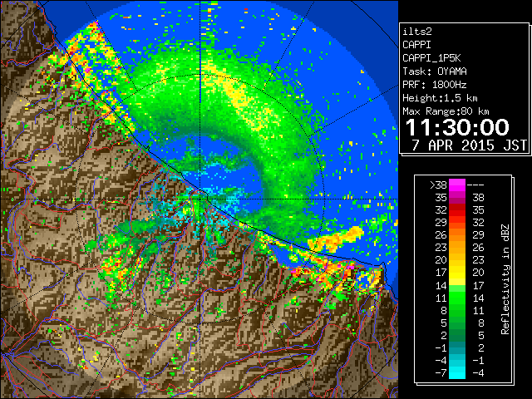Select the '7 APR 2015 JST' date
The height and width of the screenshot is (399, 532).
(470, 145)
